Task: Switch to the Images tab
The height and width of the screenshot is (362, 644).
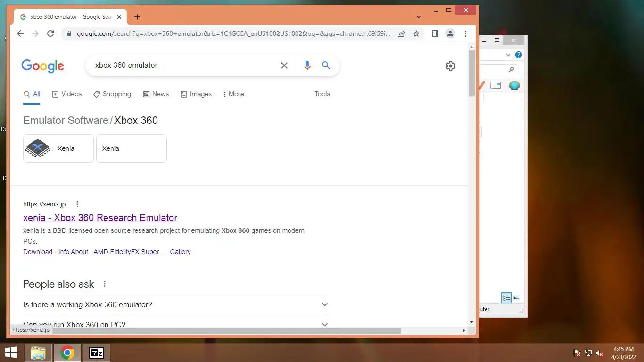Action: click(x=196, y=94)
